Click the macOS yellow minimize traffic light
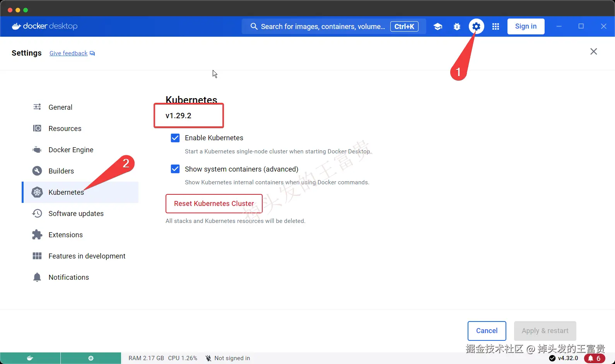 (18, 10)
